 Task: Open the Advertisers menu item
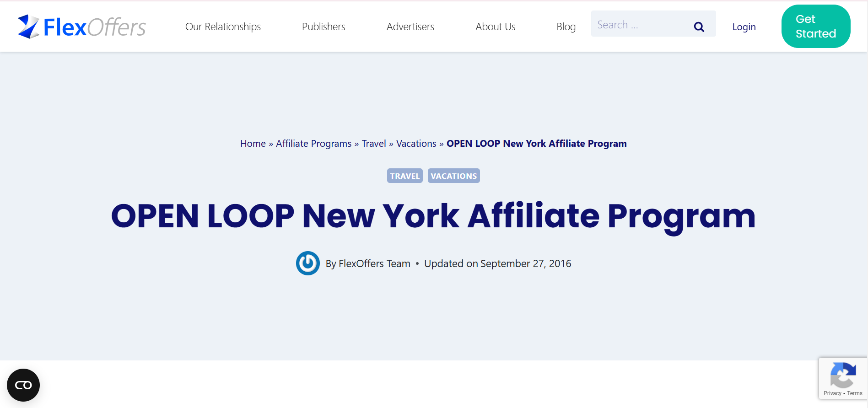click(410, 27)
